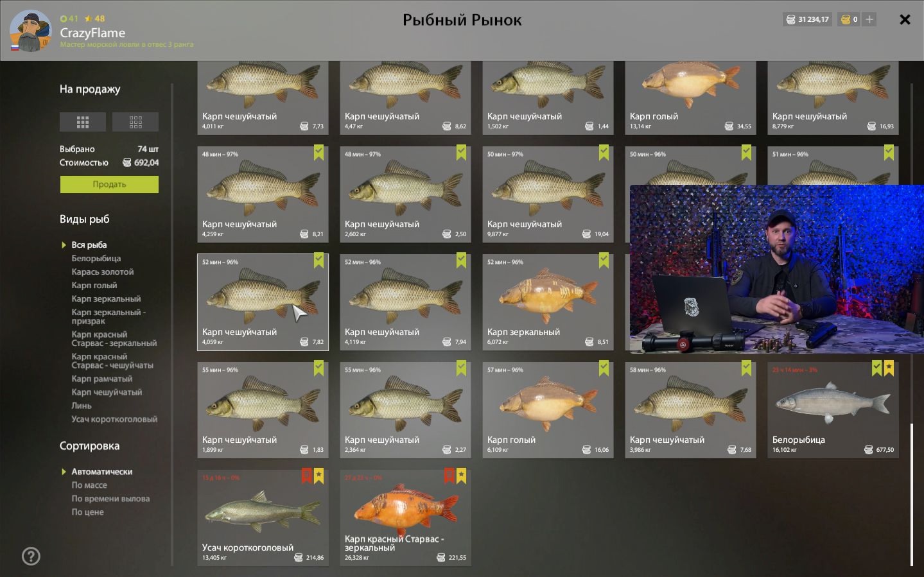Sort fish По массе
Screen dimensions: 924x577
click(89, 485)
